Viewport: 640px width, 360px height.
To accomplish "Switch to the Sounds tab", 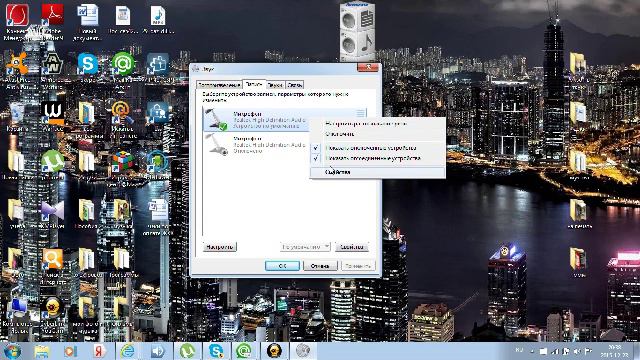I will coord(276,85).
